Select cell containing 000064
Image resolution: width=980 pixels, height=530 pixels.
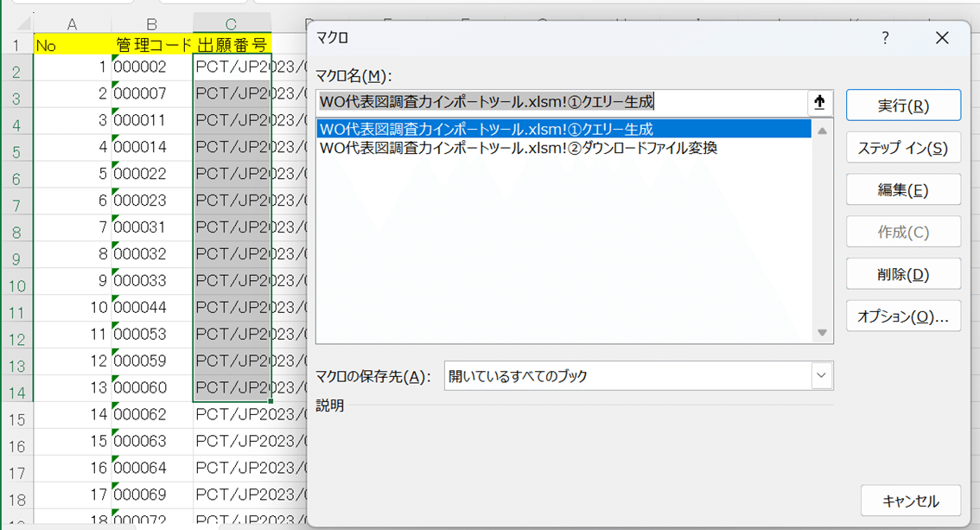point(152,468)
